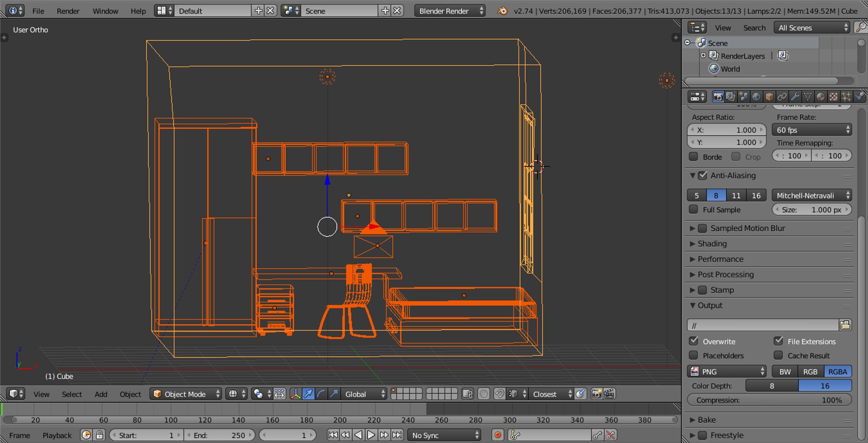Uncheck the Overwrite option

click(693, 341)
